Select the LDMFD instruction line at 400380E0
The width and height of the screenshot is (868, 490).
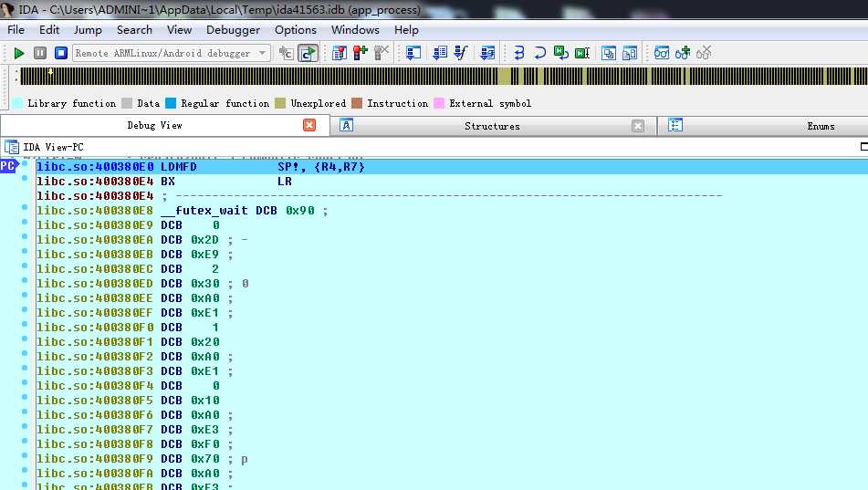(x=451, y=167)
